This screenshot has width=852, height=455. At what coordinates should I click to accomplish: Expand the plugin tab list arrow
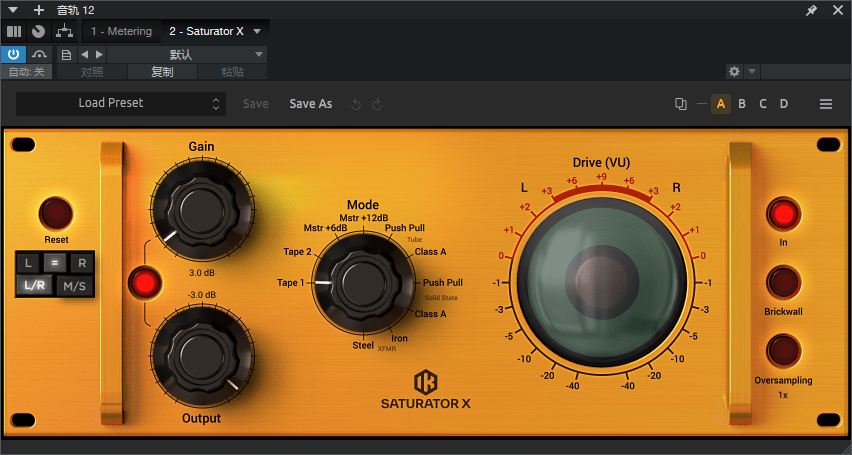tap(258, 32)
